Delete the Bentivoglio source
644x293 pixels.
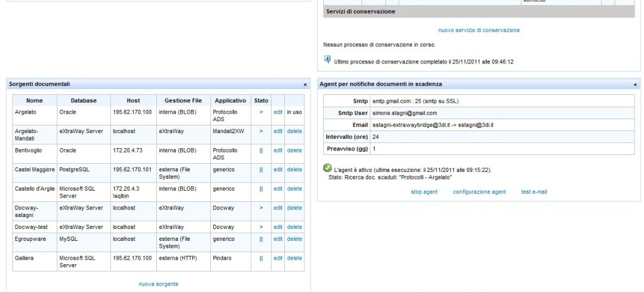pyautogui.click(x=294, y=151)
